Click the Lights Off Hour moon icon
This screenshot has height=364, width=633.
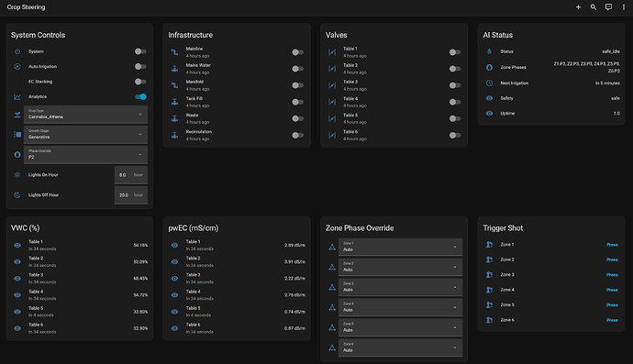tap(17, 195)
